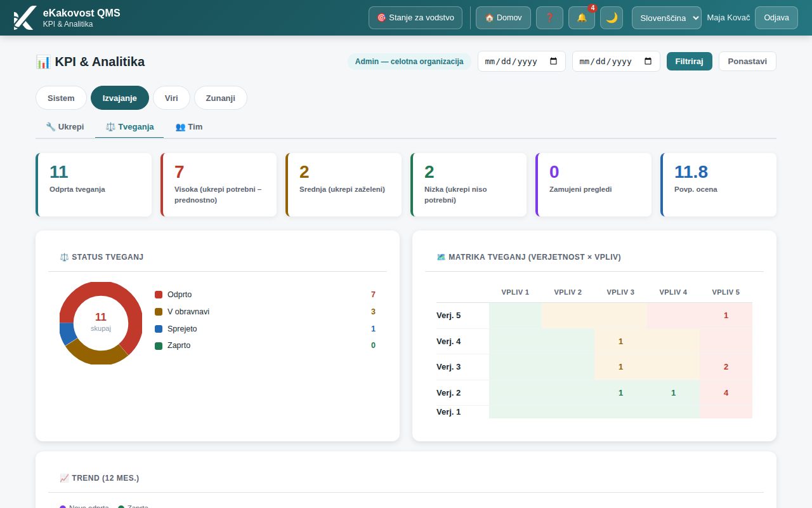Open the Tim sub-tab
This screenshot has width=812, height=508.
189,127
